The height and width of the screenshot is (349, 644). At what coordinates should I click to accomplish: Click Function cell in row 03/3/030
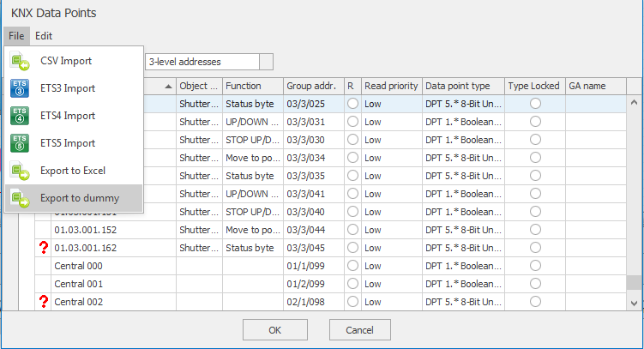(253, 140)
